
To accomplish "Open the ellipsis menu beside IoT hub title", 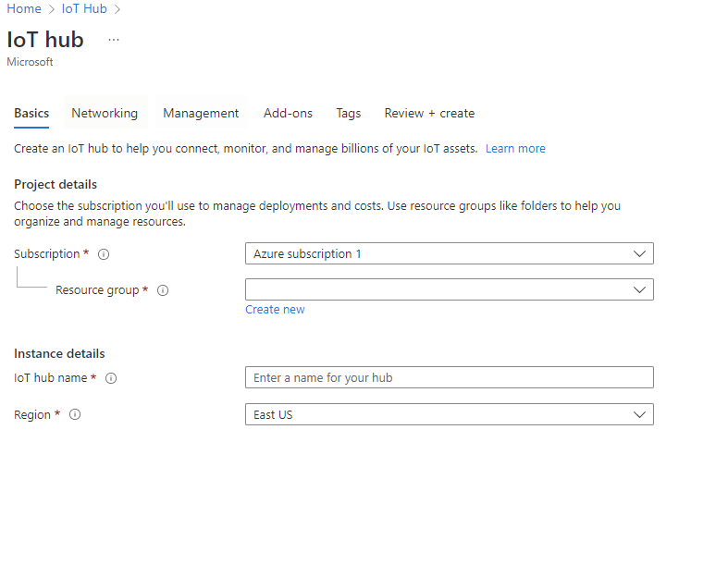I will click(x=114, y=40).
